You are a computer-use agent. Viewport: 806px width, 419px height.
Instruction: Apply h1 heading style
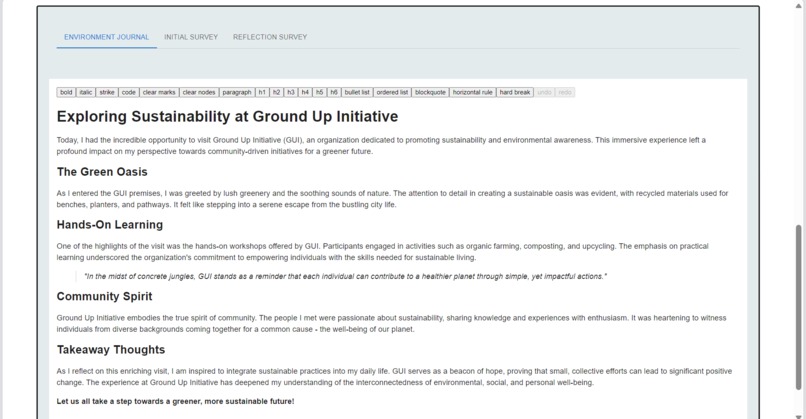pyautogui.click(x=262, y=93)
